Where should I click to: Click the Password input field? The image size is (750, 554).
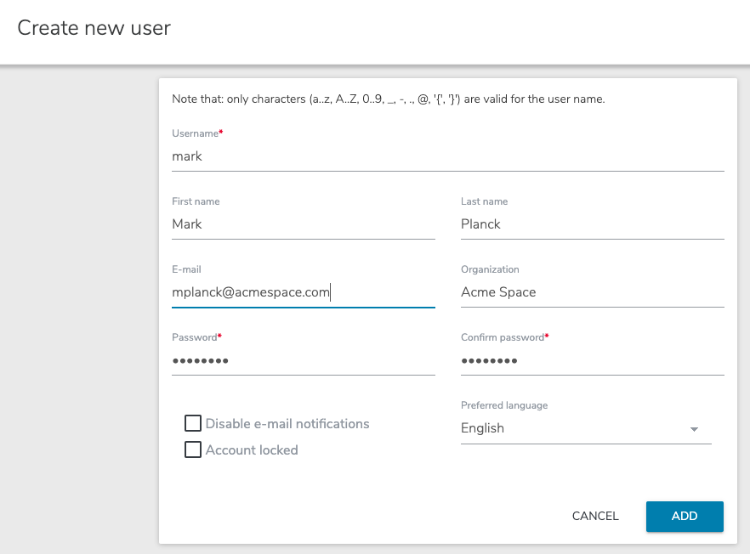[x=303, y=360]
